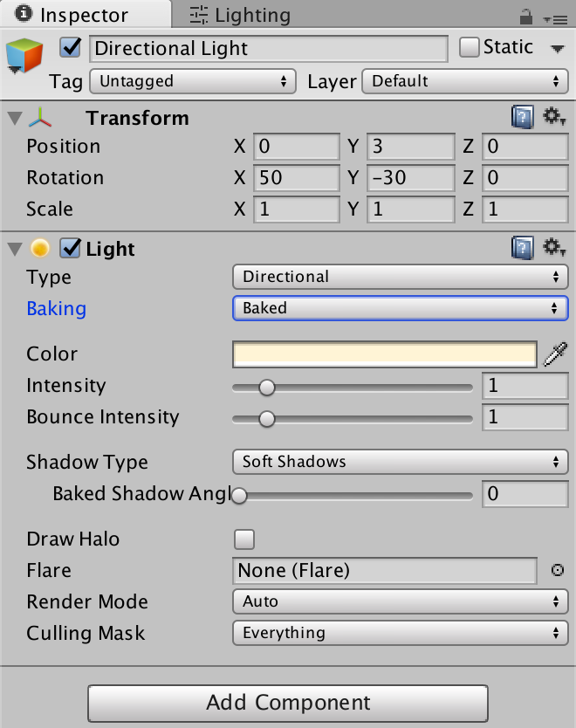
Task: Click the None (Flare) object field
Action: click(385, 571)
